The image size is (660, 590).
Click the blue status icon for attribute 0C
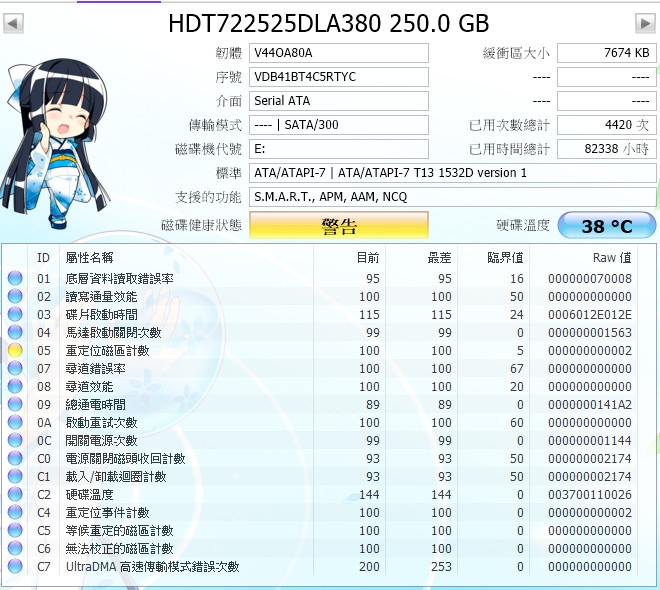pos(15,440)
